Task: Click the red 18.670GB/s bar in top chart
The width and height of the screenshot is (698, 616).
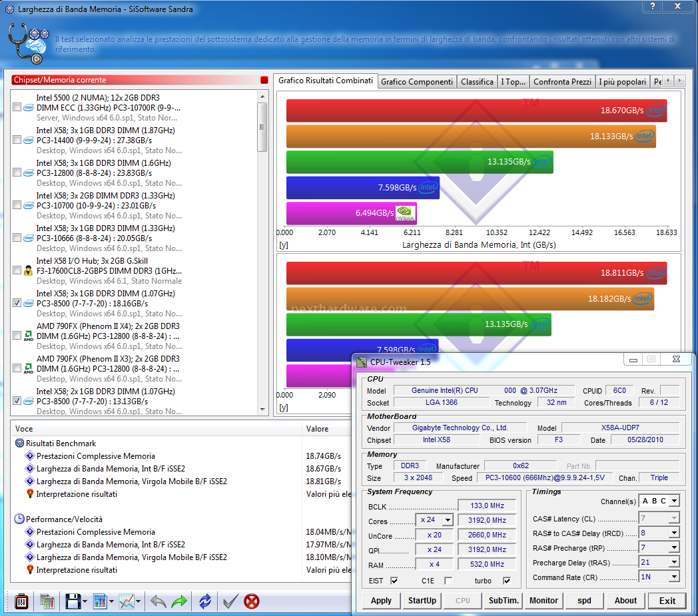Action: 476,111
